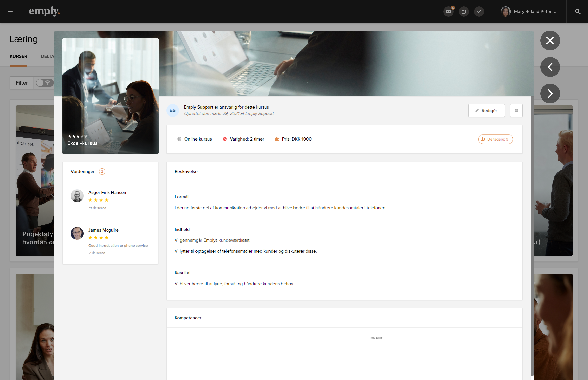Screen dimensions: 588x380
Task: Click the emply logo
Action: 44,11
